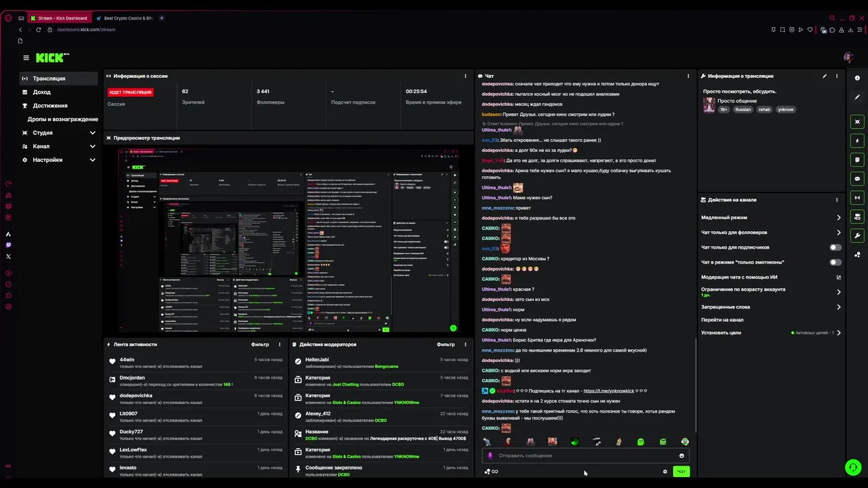Click the HeiterJabi moderator action entry
Image resolution: width=868 pixels, height=488 pixels.
point(381,363)
